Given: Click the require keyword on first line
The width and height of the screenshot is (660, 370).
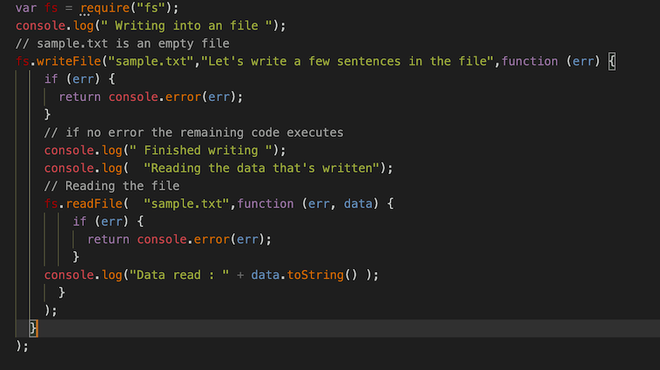Looking at the screenshot, I should [105, 8].
